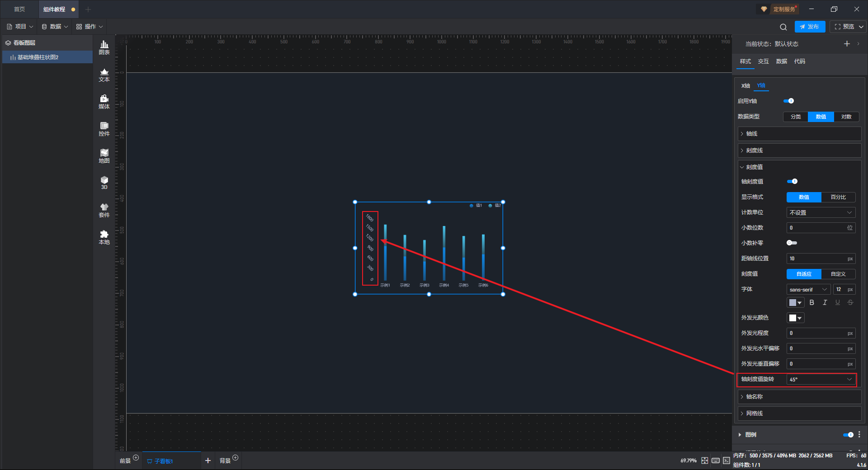This screenshot has width=868, height=470.
Task: Toggle italic for tick label font
Action: [x=825, y=302]
